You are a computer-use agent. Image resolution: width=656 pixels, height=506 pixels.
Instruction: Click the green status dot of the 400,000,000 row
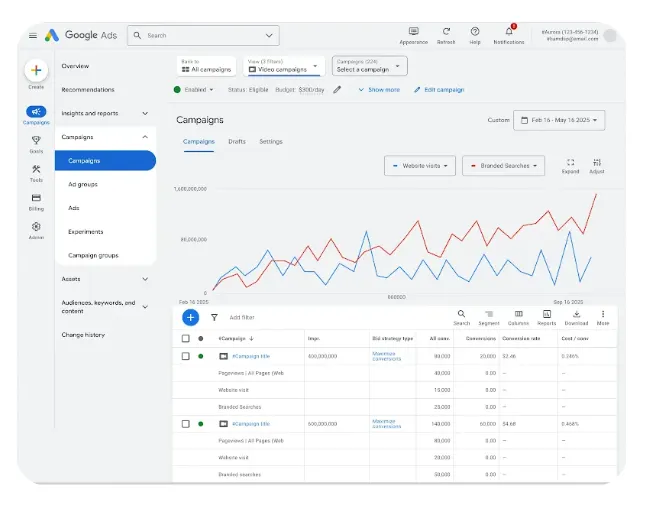point(201,356)
